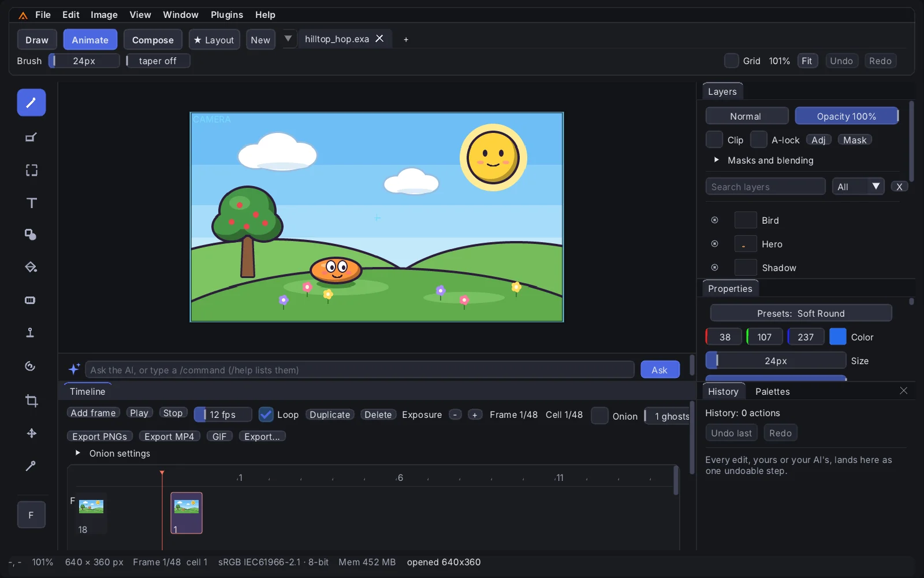Open the Plugins menu

click(x=227, y=14)
